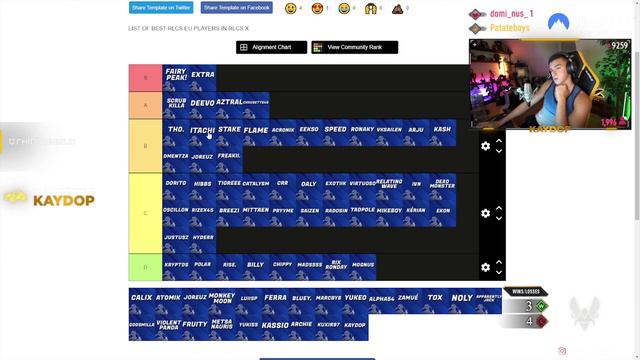The image size is (640, 360).
Task: Click the Patateboys username in overlay
Action: (510, 28)
